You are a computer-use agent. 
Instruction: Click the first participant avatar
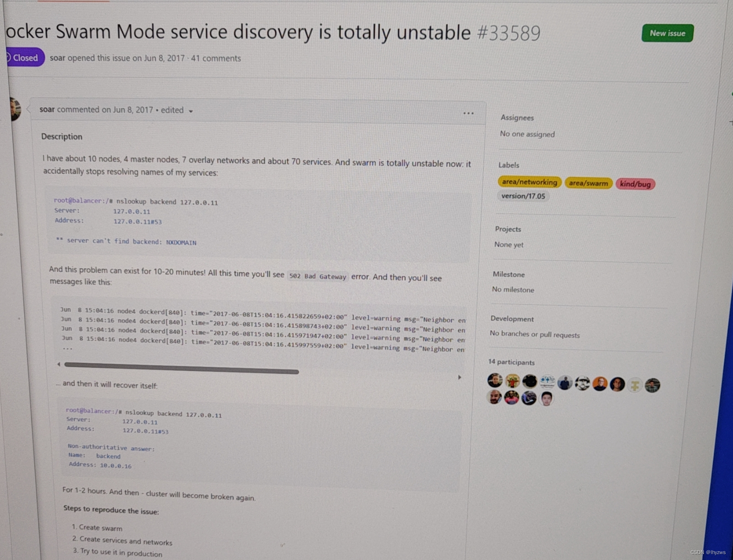click(495, 380)
